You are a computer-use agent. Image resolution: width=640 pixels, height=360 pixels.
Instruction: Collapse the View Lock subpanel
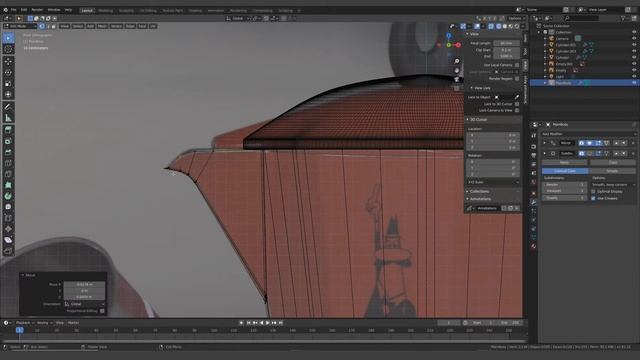[471, 88]
